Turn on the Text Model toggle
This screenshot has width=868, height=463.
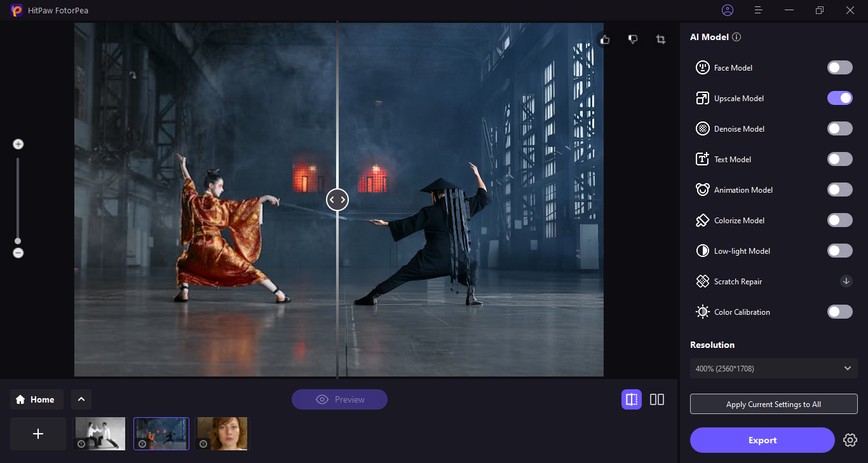coord(840,159)
